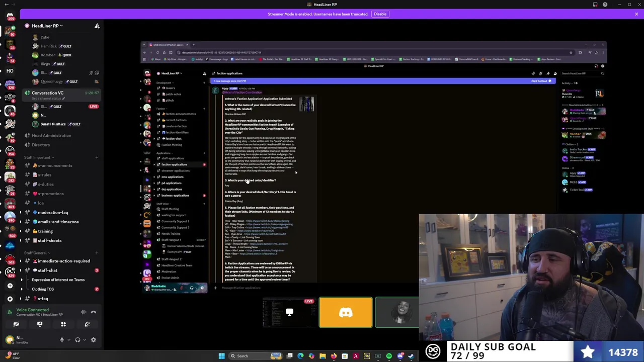Open the server icon with the 363 badge

[10, 259]
